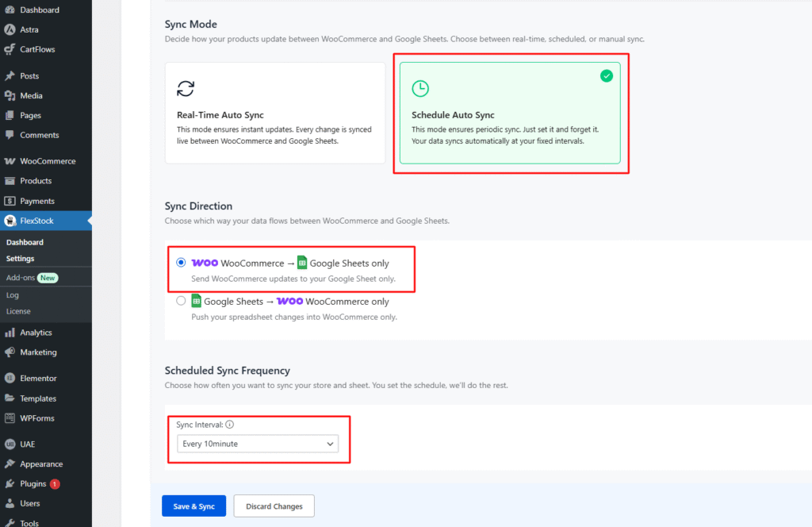Image resolution: width=812 pixels, height=527 pixels.
Task: Click the Astra logo icon
Action: [x=10, y=29]
